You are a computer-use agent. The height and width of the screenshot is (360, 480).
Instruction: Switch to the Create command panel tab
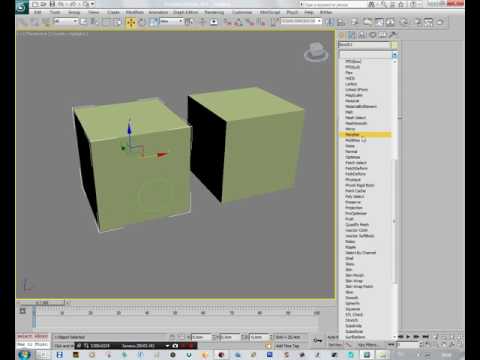tap(342, 35)
